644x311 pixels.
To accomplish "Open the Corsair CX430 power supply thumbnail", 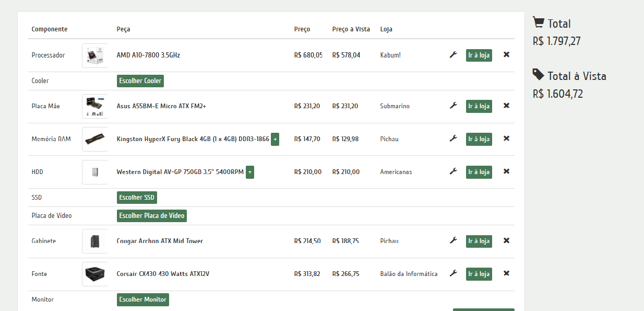I will [95, 274].
